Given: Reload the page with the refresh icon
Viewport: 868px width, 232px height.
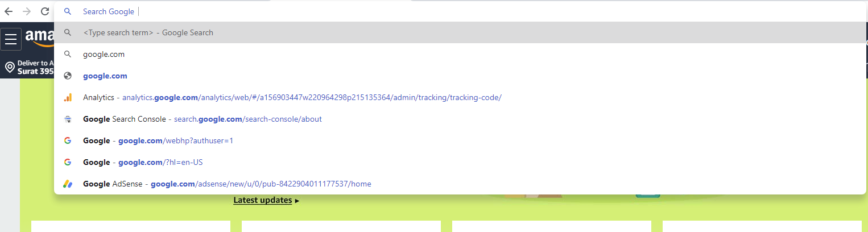Looking at the screenshot, I should click(45, 11).
